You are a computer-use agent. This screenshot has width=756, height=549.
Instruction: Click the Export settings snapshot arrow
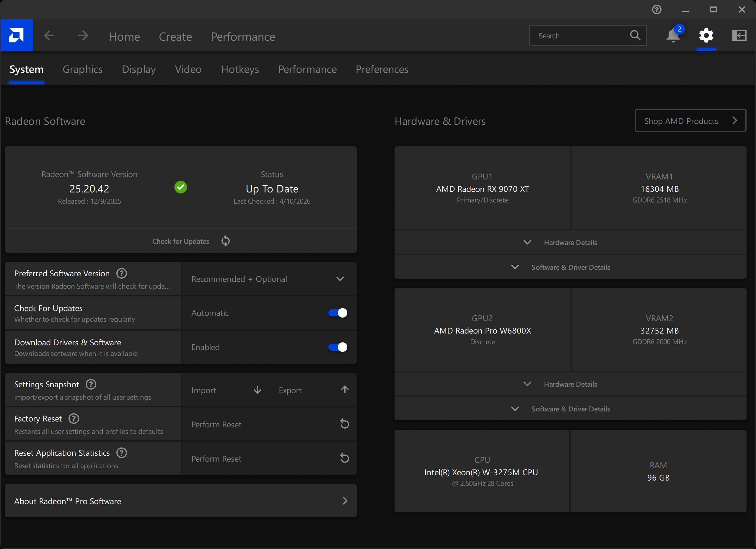coord(345,390)
